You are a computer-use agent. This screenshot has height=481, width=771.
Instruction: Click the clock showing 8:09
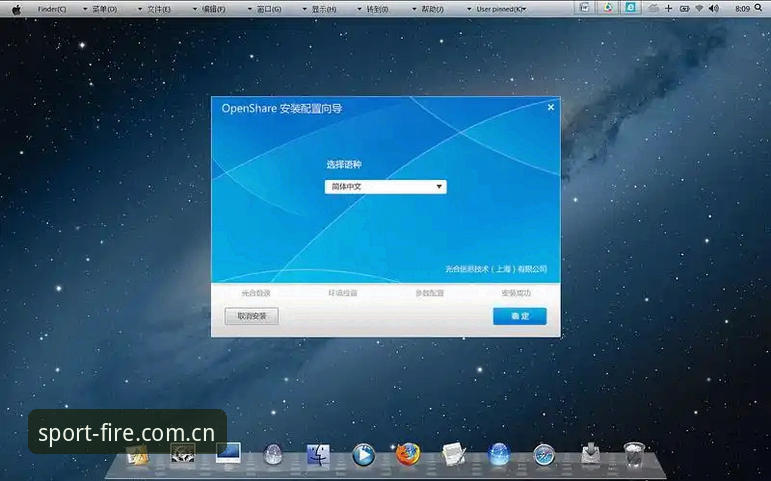click(x=742, y=9)
